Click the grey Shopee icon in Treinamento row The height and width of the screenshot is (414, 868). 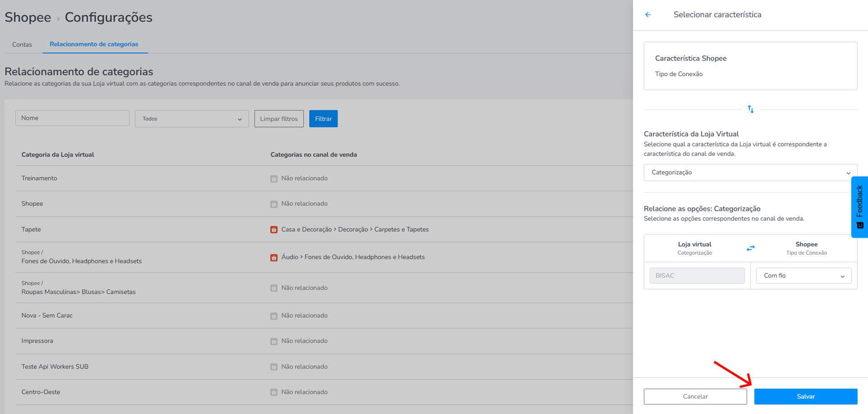(x=274, y=179)
